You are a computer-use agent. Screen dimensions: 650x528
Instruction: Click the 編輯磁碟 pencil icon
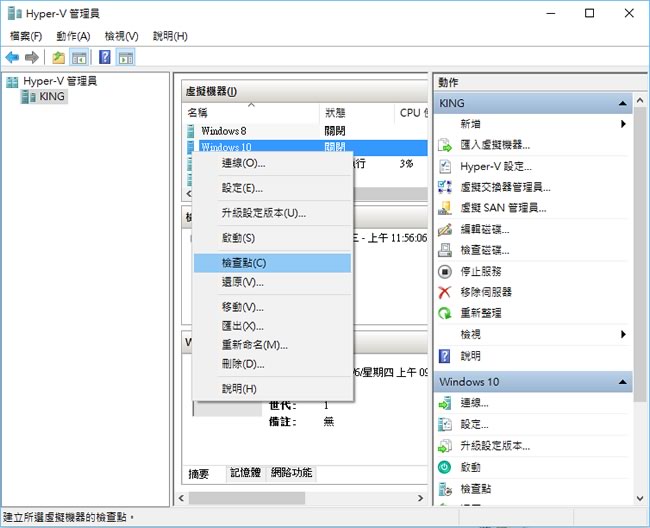click(x=445, y=229)
